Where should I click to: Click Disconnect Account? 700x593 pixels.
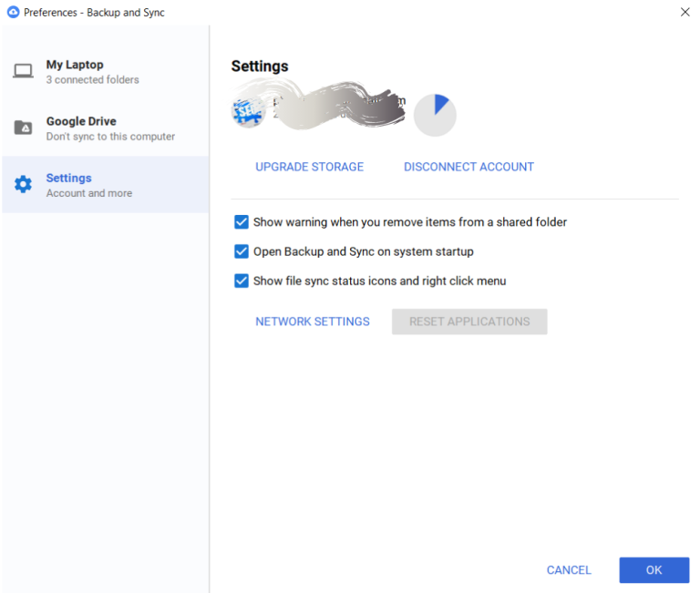(468, 167)
